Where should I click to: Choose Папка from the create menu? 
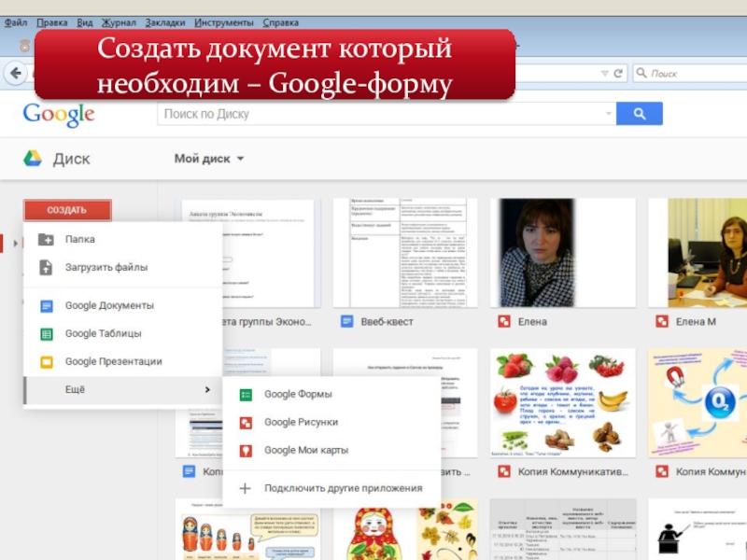(x=123, y=239)
